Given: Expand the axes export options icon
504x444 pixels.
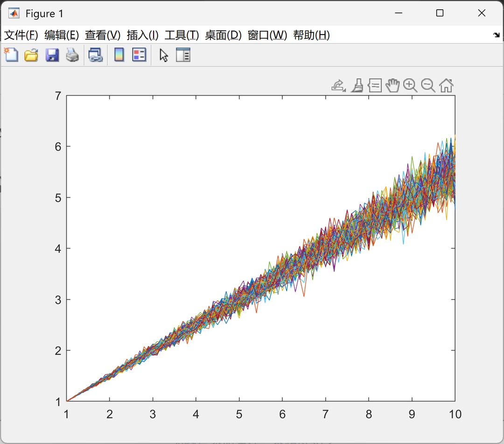Looking at the screenshot, I should [x=339, y=86].
